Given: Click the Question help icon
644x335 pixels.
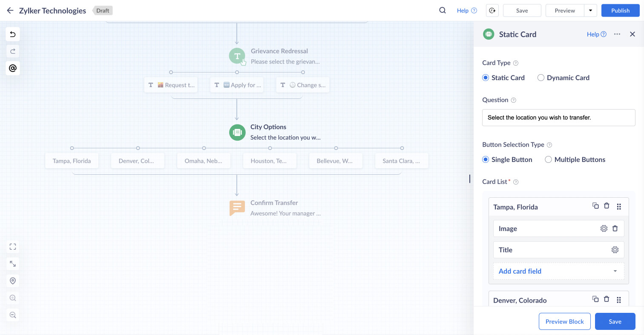Looking at the screenshot, I should coord(513,100).
